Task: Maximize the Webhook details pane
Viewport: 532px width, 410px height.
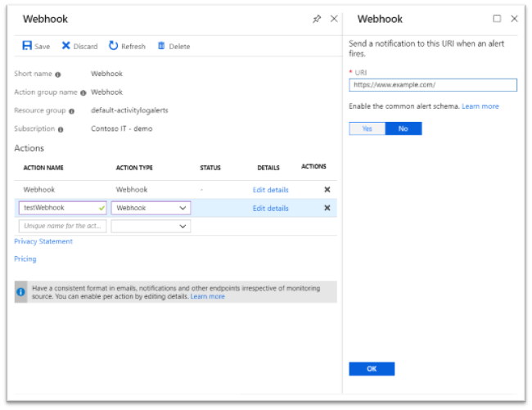Action: tap(497, 19)
